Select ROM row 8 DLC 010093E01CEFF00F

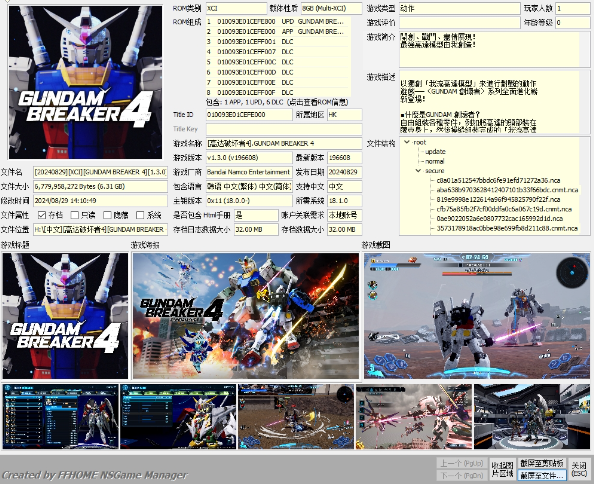[x=278, y=92]
